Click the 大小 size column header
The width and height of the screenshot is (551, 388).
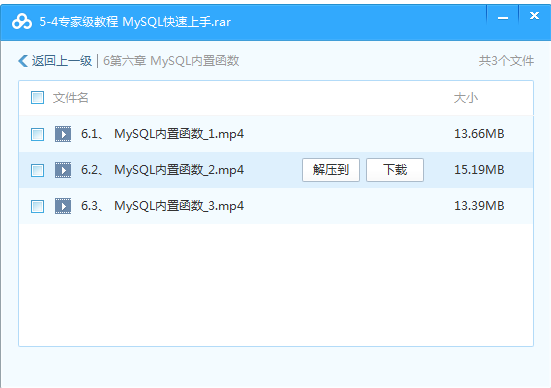tap(466, 98)
